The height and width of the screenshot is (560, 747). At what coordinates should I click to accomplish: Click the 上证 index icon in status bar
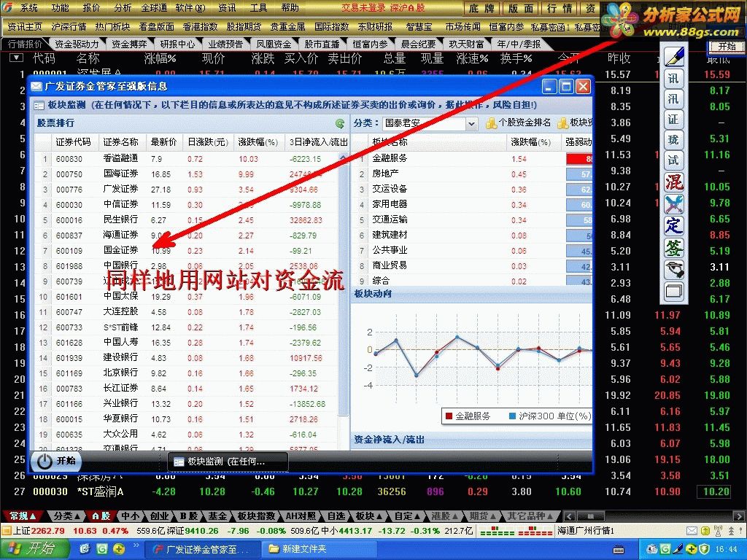6,531
